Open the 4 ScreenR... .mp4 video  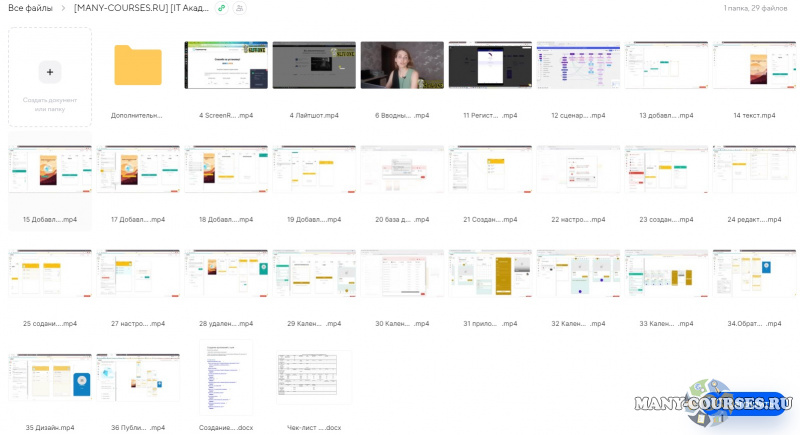click(226, 66)
